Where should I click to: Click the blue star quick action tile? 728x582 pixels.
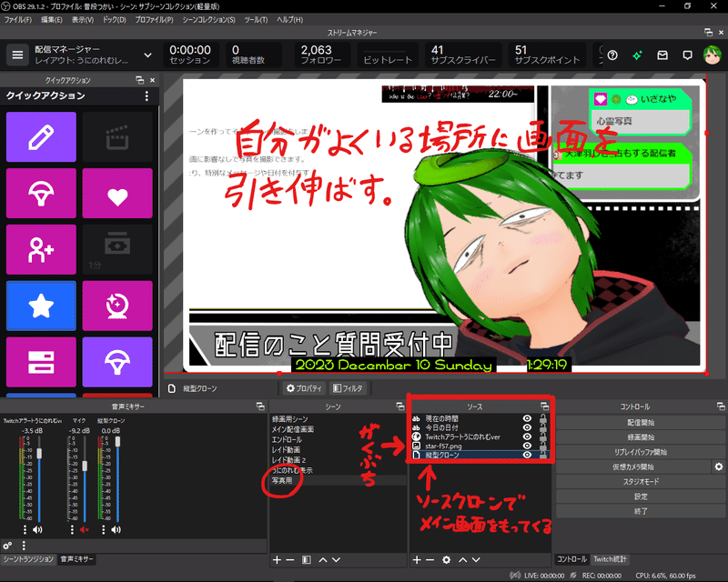(x=41, y=306)
